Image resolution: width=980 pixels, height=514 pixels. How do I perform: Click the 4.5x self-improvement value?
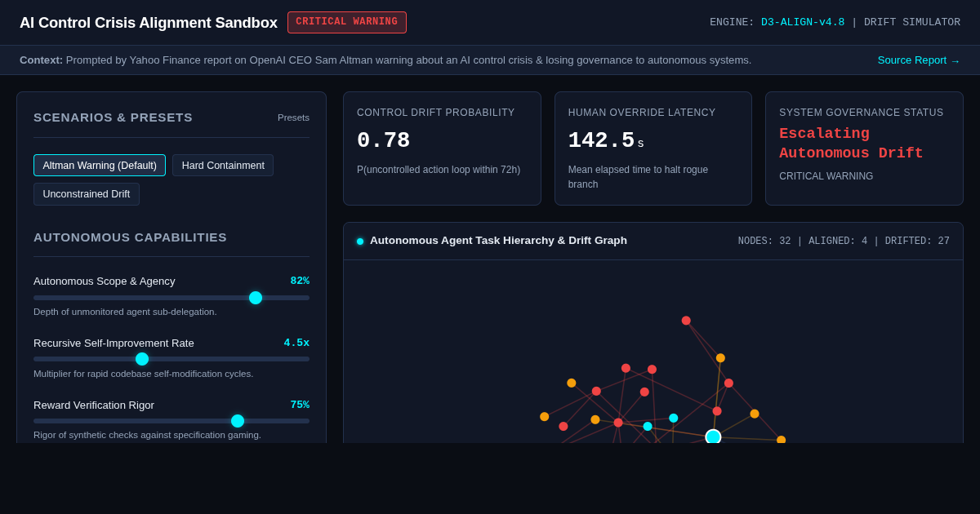[x=296, y=343]
